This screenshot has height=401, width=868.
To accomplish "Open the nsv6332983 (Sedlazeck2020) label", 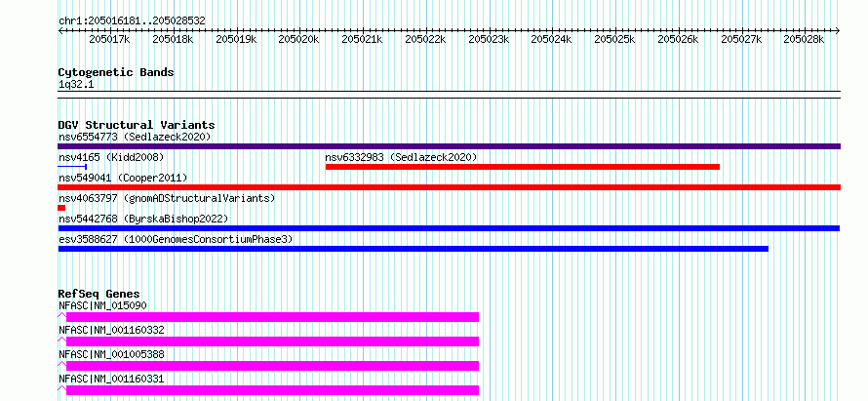I will [401, 157].
